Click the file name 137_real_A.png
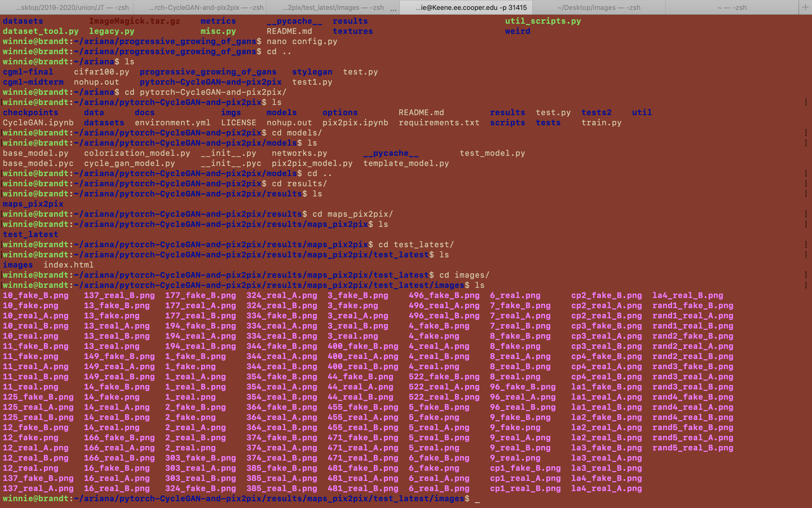Image resolution: width=812 pixels, height=508 pixels. click(38, 489)
